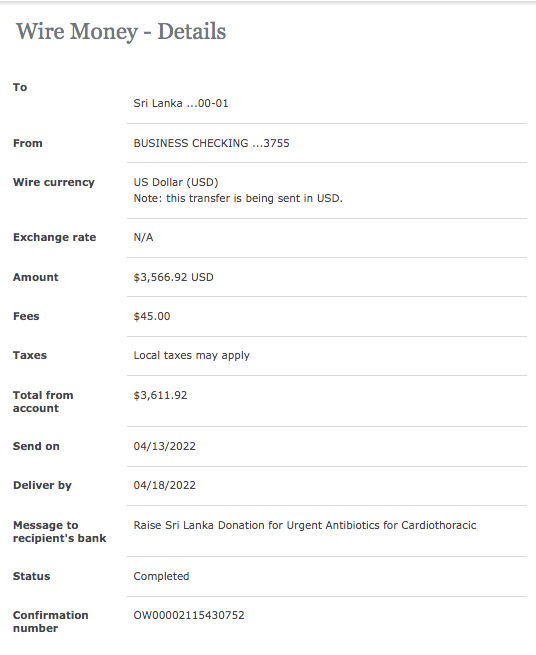Click the Message to recipient's bank label

point(60,531)
